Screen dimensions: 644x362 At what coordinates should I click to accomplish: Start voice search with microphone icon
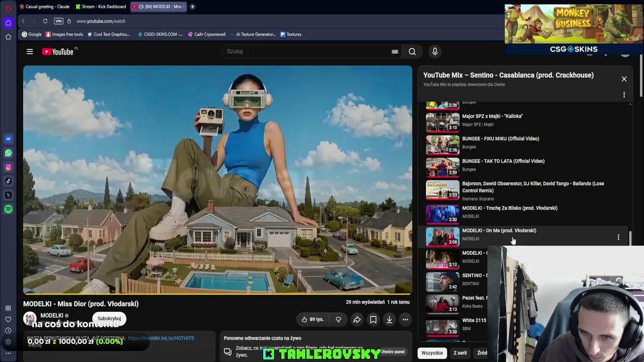coord(435,51)
